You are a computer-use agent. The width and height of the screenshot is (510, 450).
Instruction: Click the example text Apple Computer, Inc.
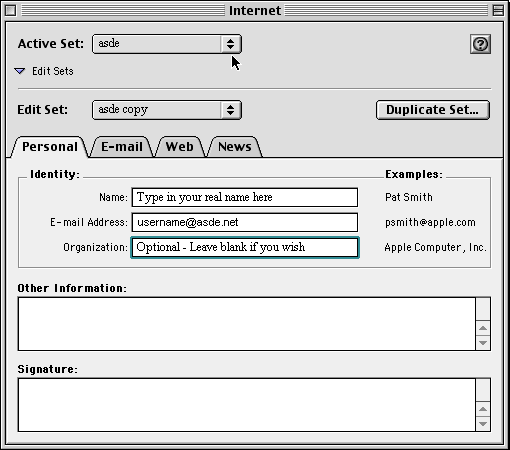435,247
